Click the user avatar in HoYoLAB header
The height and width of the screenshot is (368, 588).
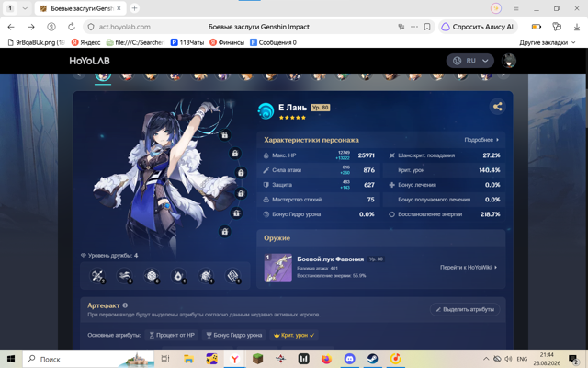(508, 61)
